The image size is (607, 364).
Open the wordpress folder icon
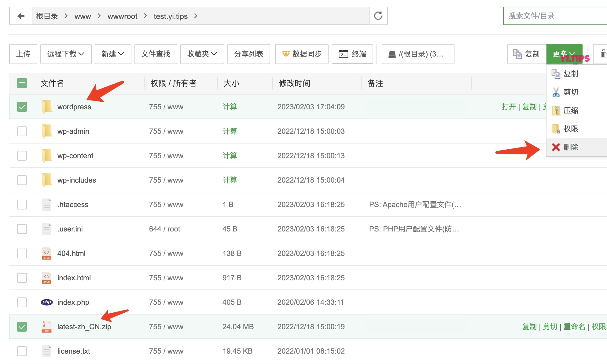[46, 107]
